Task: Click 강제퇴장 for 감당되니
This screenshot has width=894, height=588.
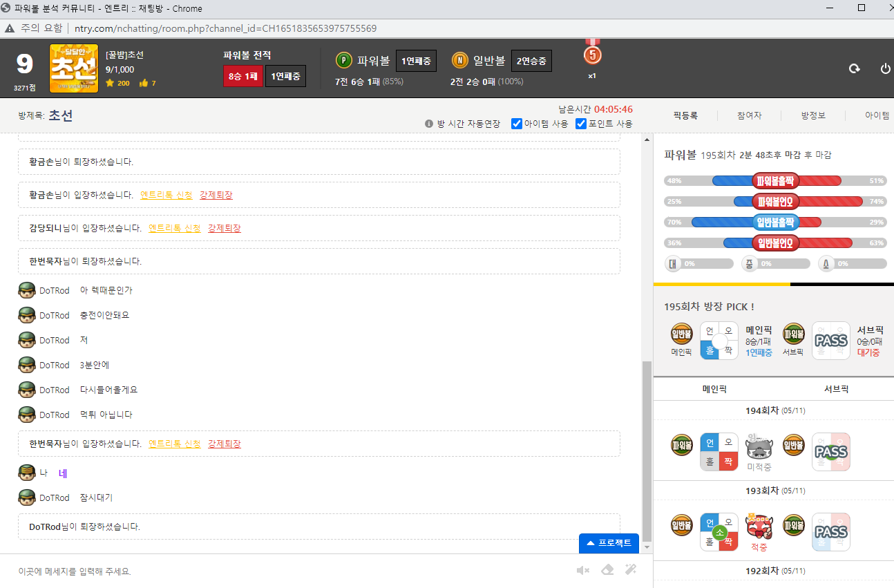Action: point(225,228)
